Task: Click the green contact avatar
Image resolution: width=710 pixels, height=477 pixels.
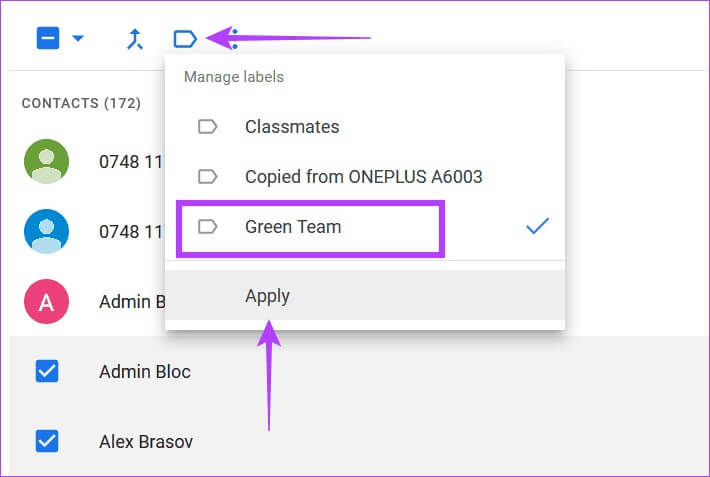Action: [47, 161]
